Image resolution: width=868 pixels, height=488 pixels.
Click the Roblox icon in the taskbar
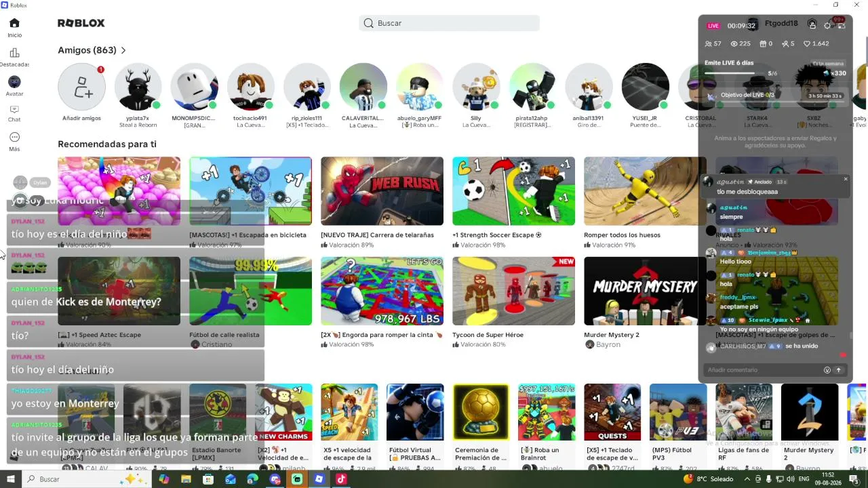click(319, 479)
